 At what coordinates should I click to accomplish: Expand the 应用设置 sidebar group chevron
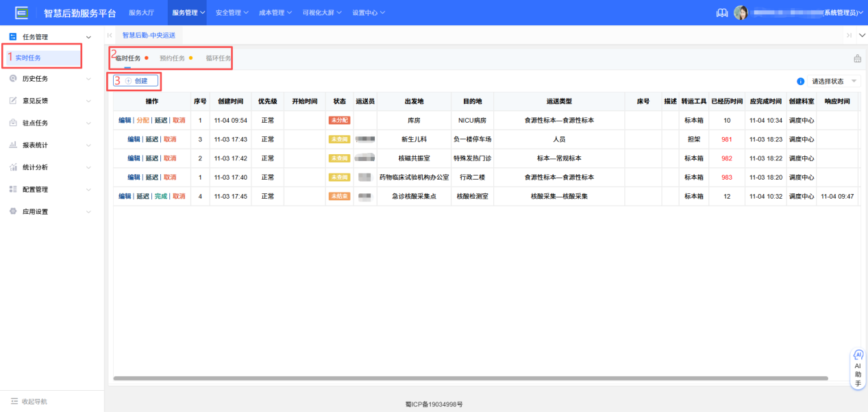click(x=88, y=211)
